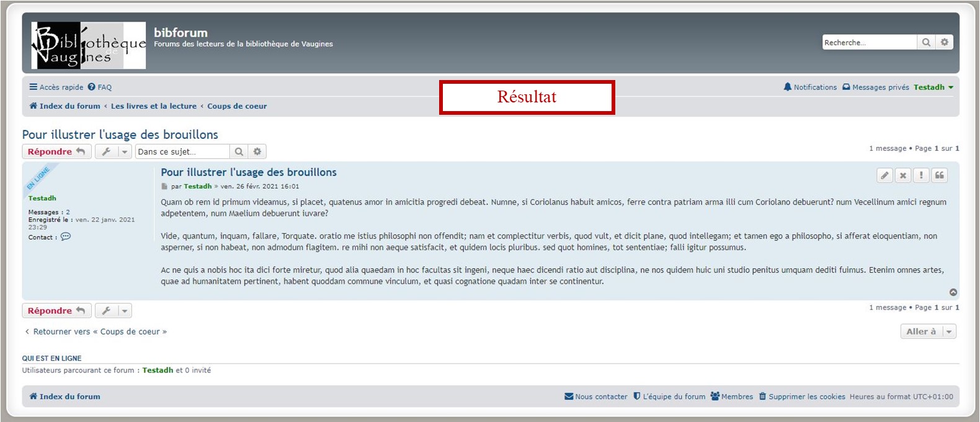Open advanced search gear in header
980x422 pixels.
944,42
